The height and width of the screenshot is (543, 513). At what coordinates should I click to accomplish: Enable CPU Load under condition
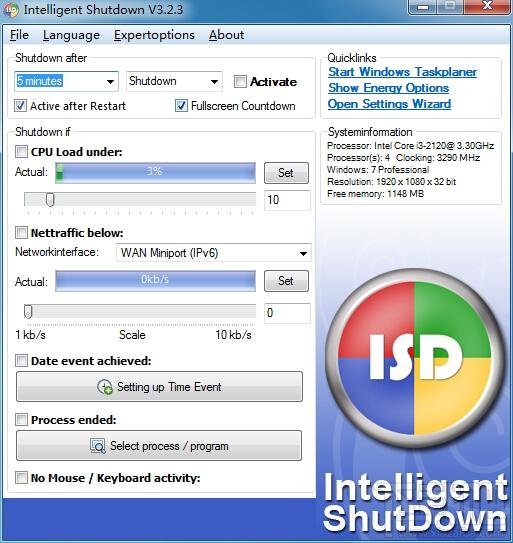coord(21,152)
